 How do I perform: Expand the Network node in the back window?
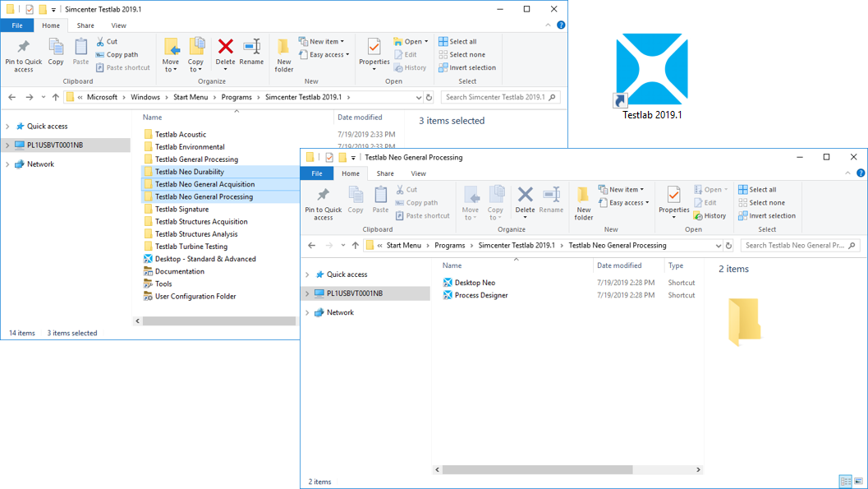(x=8, y=164)
